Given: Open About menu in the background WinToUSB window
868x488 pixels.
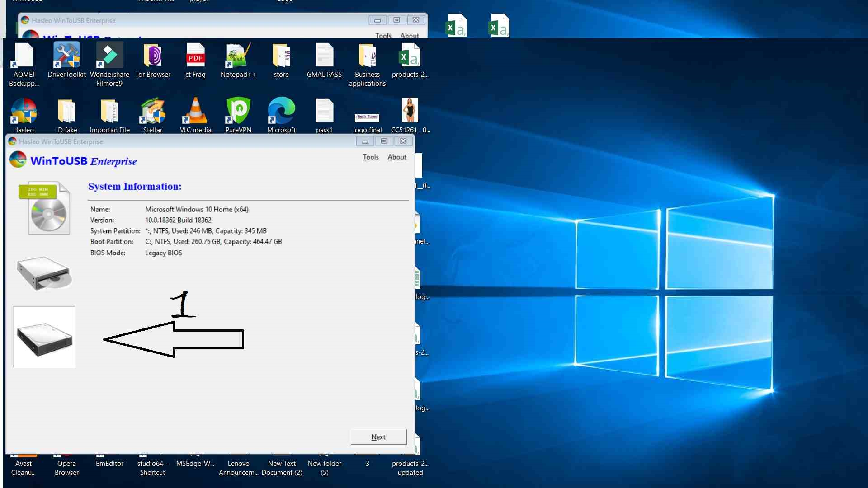Looking at the screenshot, I should click(x=410, y=35).
